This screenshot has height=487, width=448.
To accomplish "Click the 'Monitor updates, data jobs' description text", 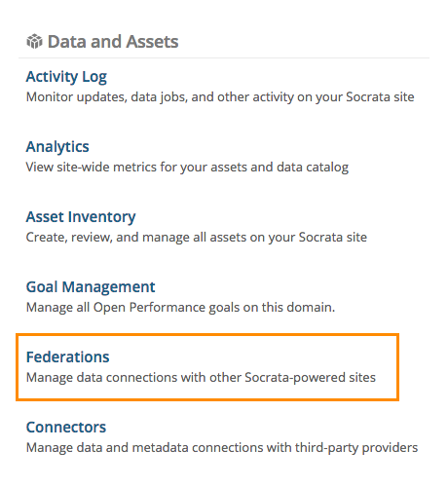I will [x=220, y=97].
